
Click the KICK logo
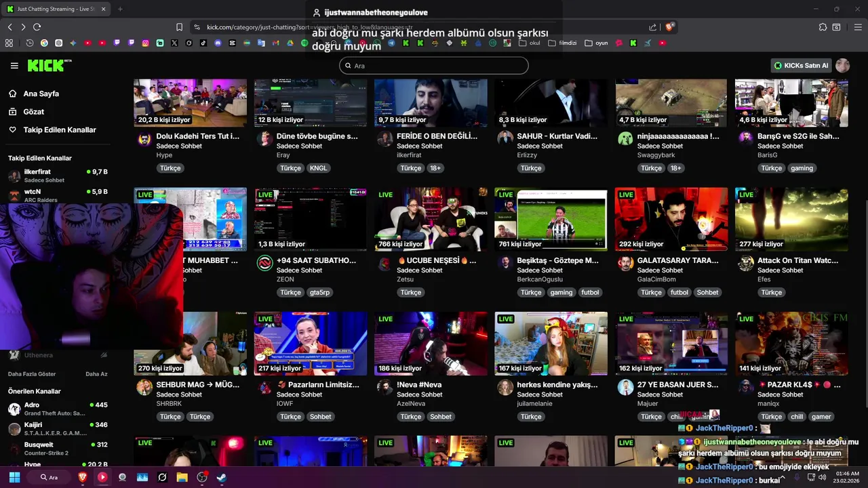coord(49,65)
